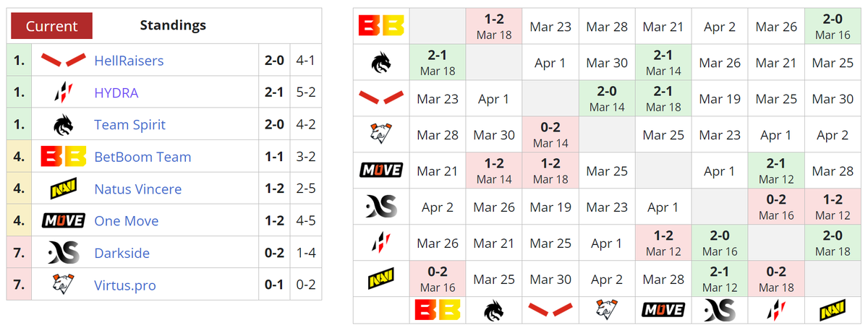Click the Virtus.pro logo in standings
The width and height of the screenshot is (868, 333).
tap(63, 285)
